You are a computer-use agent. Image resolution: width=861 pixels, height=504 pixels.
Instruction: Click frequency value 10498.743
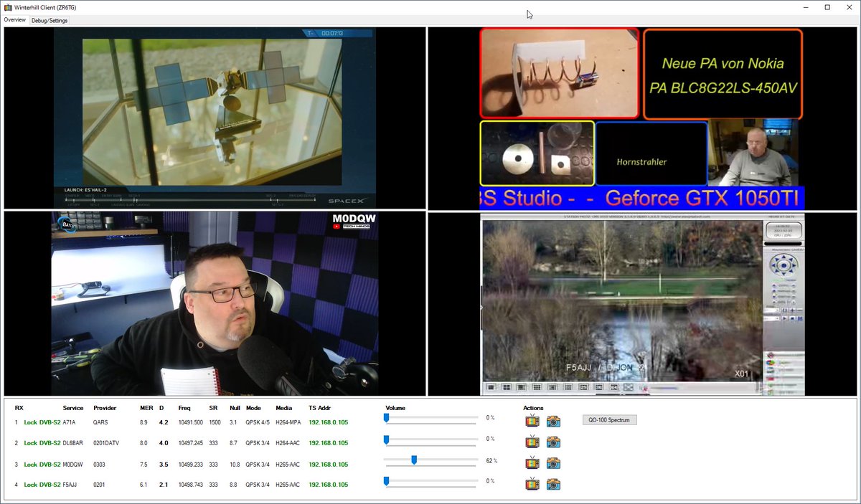coord(191,485)
